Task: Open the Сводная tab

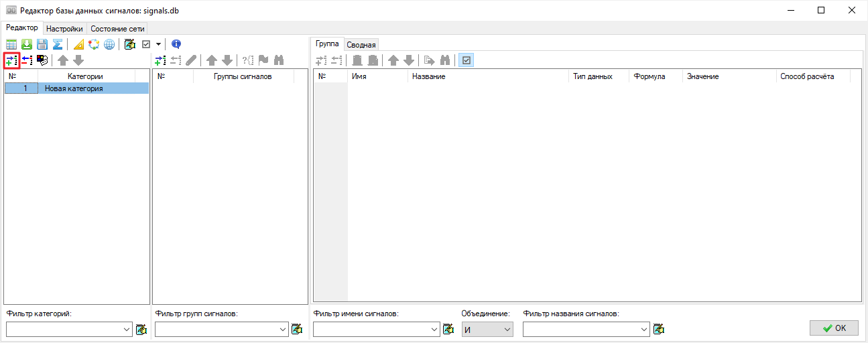Action: coord(361,44)
